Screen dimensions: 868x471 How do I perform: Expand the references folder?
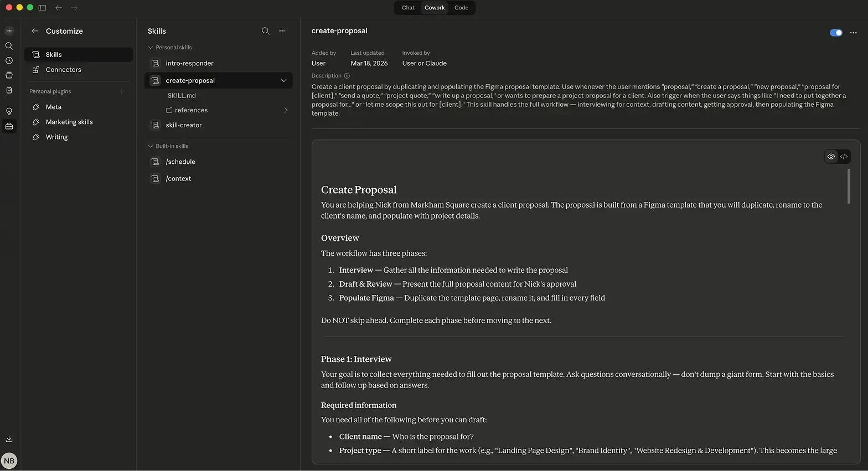286,110
